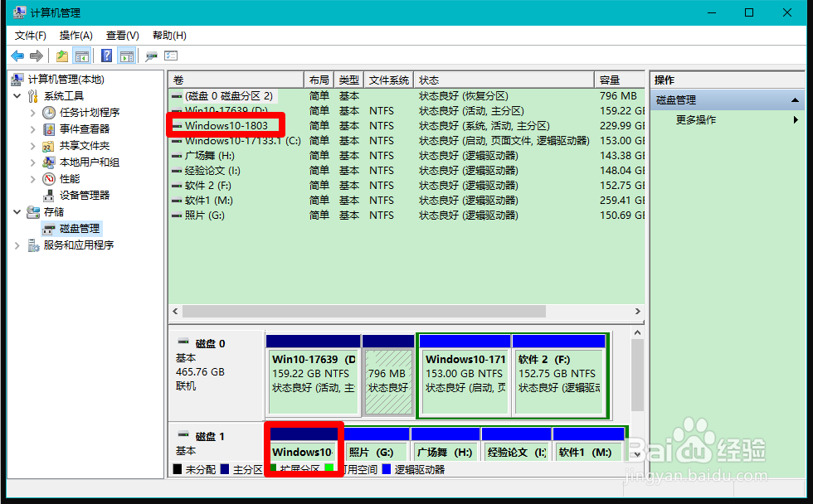Click the Up one level folder icon
The width and height of the screenshot is (813, 504).
click(62, 56)
